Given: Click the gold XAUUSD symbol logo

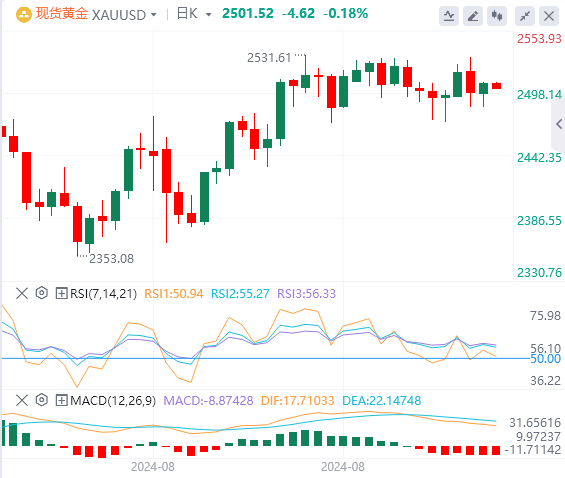Looking at the screenshot, I should coord(24,15).
